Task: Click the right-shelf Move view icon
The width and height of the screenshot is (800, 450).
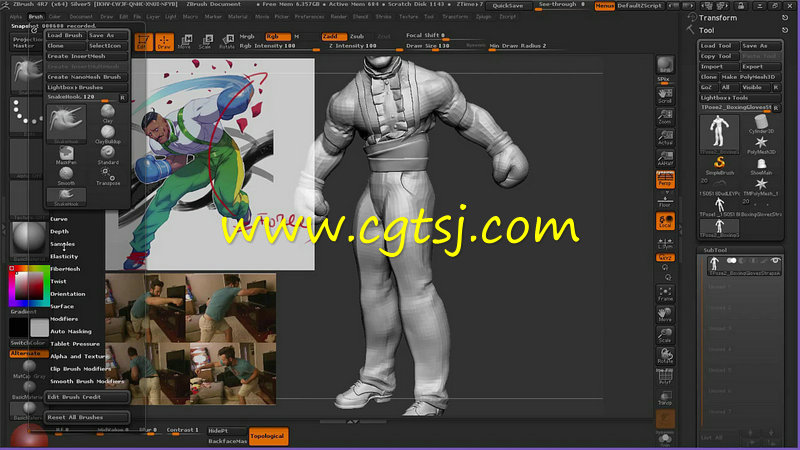Action: (x=665, y=314)
